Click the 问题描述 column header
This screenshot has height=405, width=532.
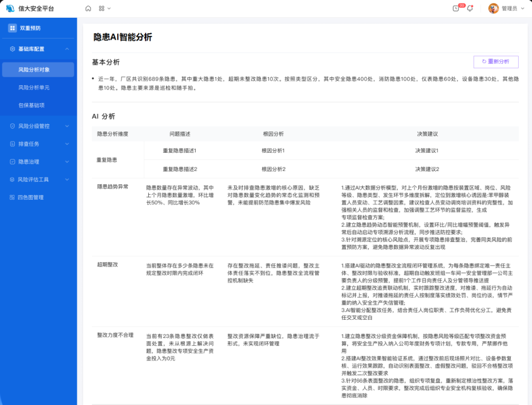tap(180, 134)
